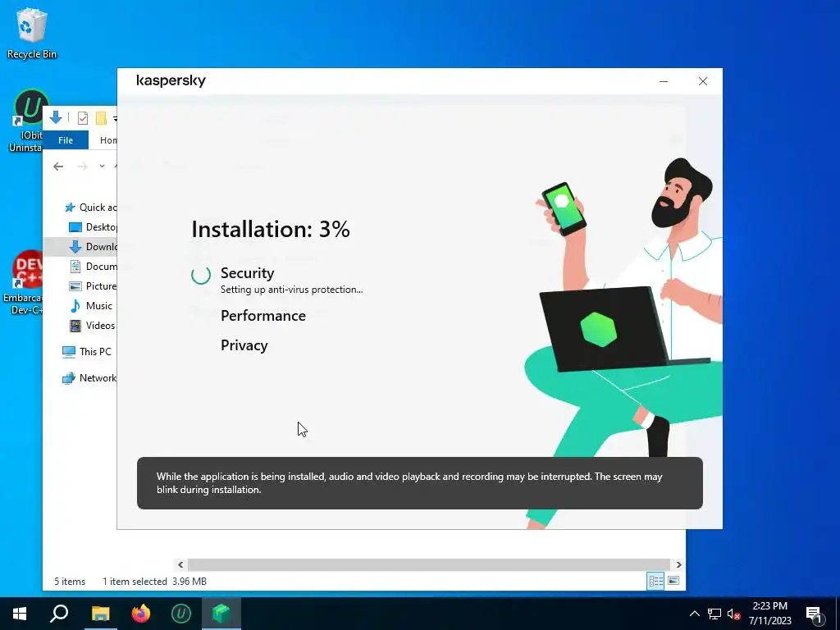Open Windows taskbar search
This screenshot has height=630, width=840.
click(59, 614)
